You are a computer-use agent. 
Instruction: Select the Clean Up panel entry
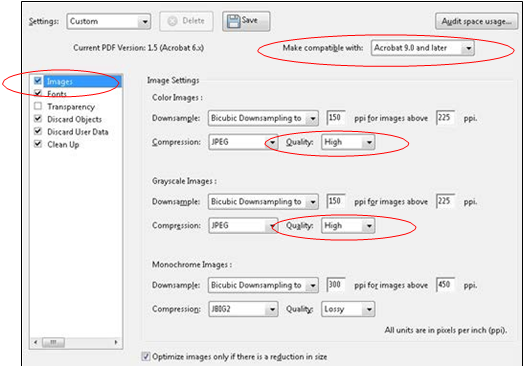click(x=63, y=145)
